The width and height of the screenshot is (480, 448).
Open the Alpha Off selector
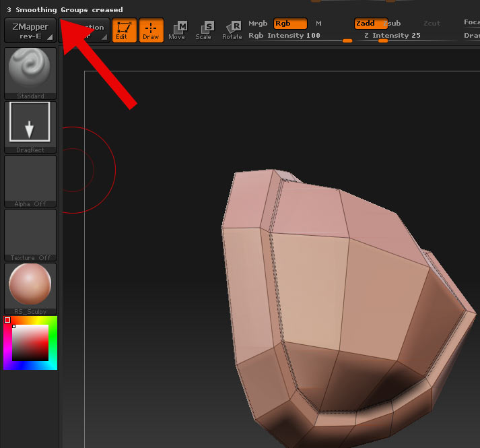click(x=30, y=181)
